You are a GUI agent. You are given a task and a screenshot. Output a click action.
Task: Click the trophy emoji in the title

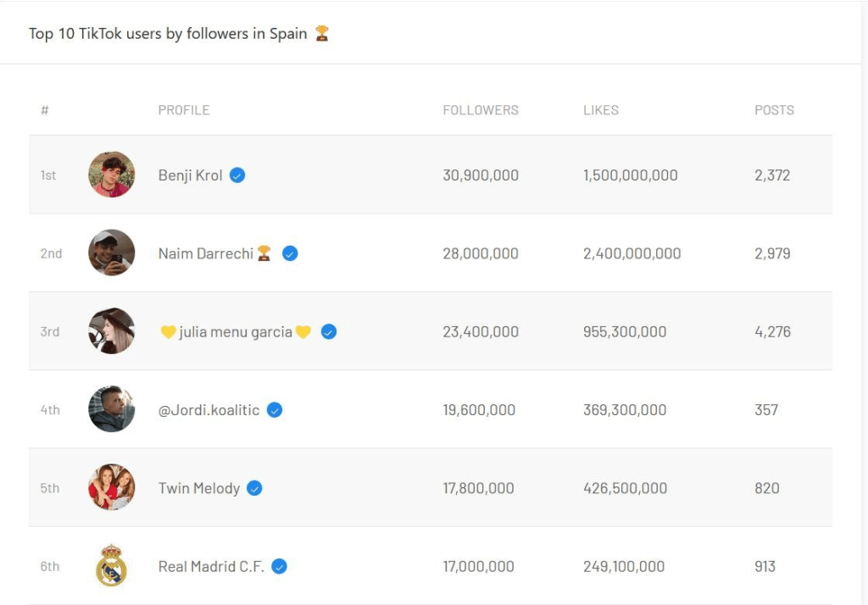tap(322, 33)
